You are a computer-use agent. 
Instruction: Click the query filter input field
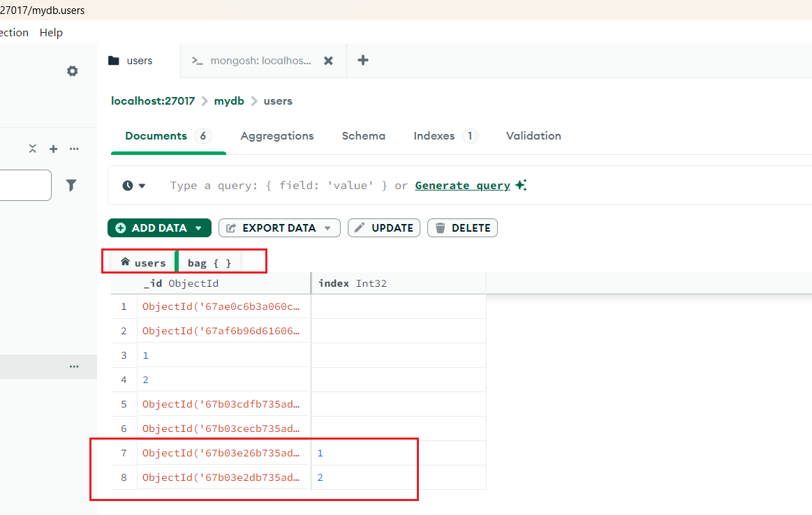(279, 186)
